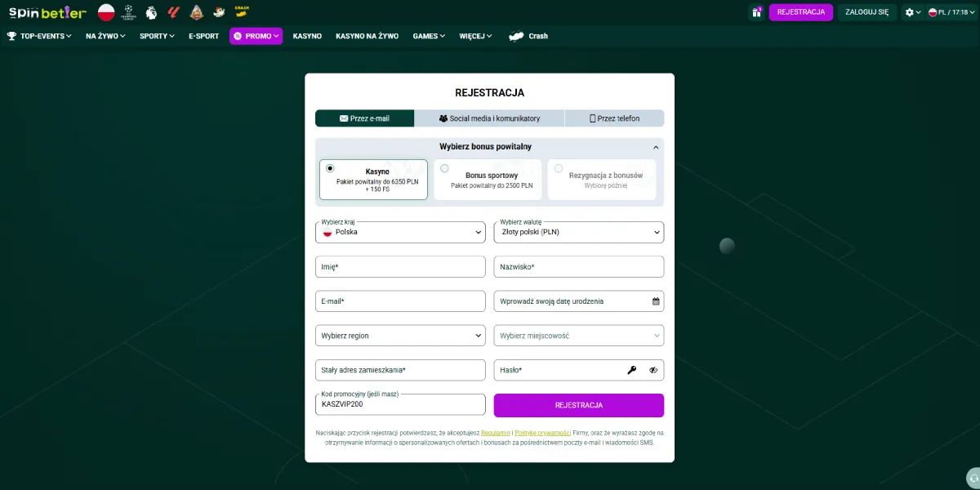Expand the WIĘCEJ menu
Screen dimensions: 980x490
coord(475,36)
